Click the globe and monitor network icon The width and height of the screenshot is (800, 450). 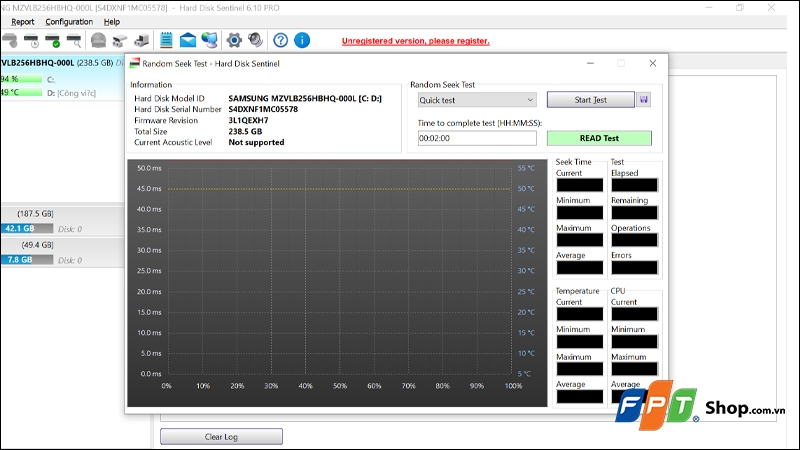pyautogui.click(x=209, y=40)
